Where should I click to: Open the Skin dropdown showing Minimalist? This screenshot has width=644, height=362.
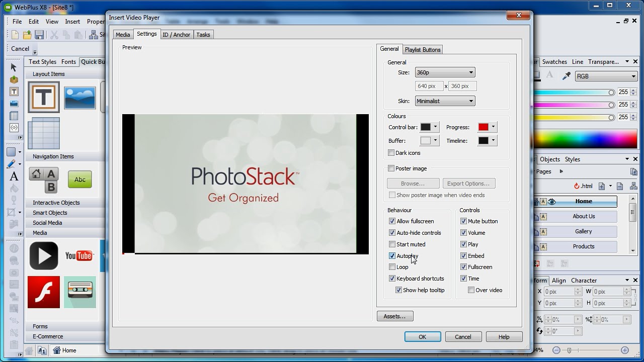[445, 101]
